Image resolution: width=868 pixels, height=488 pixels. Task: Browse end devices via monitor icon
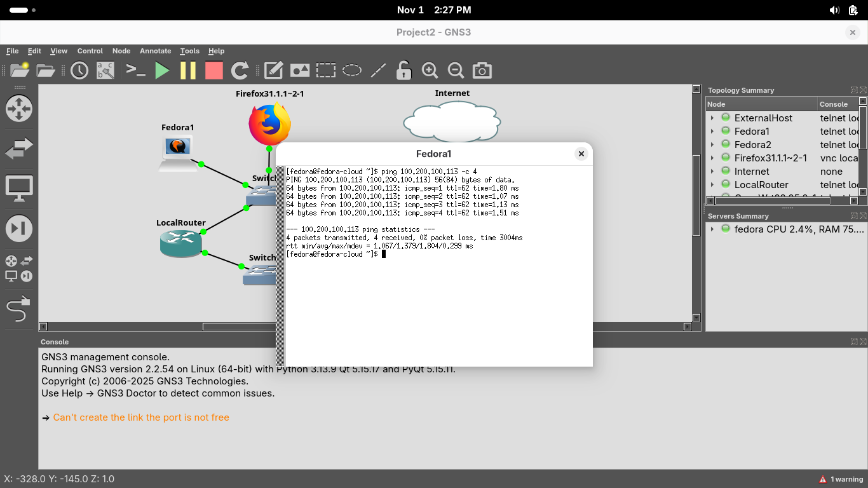18,189
